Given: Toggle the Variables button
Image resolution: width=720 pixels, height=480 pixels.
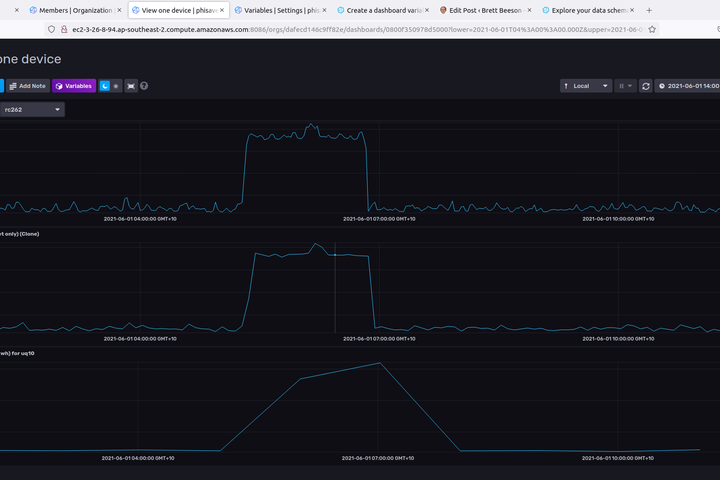Looking at the screenshot, I should click(74, 86).
